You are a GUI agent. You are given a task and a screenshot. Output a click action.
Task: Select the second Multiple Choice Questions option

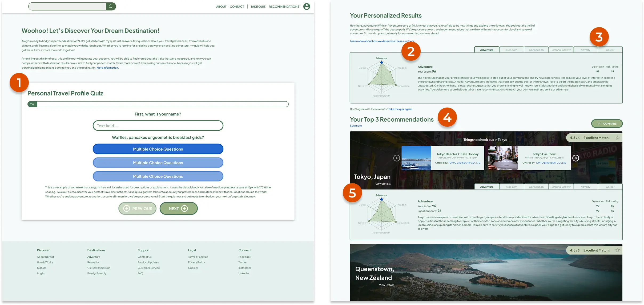[x=158, y=163]
